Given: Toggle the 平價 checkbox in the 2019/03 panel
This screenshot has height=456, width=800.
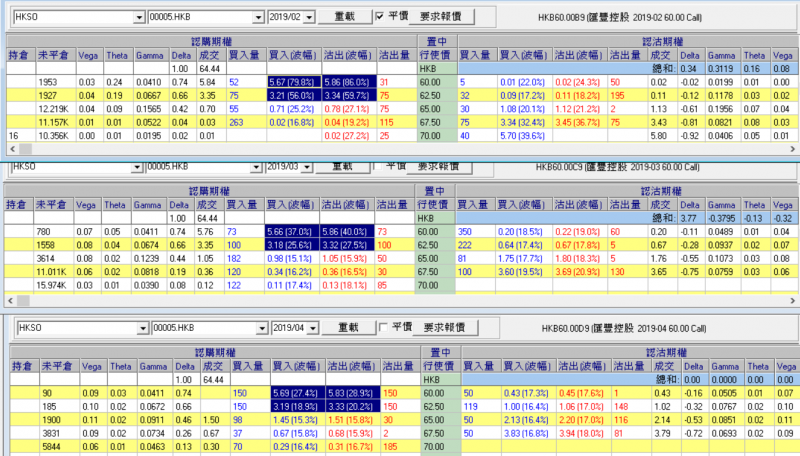Looking at the screenshot, I should pyautogui.click(x=379, y=165).
